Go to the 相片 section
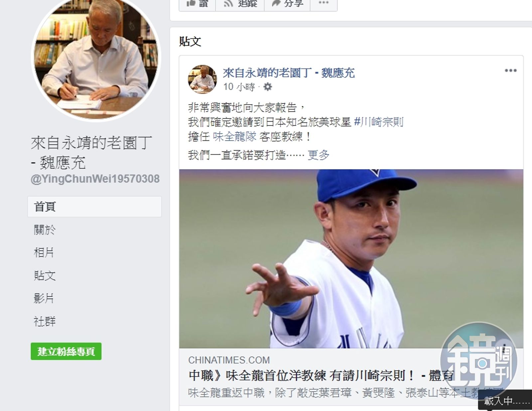Viewport: 532px width, 411px height. 44,253
